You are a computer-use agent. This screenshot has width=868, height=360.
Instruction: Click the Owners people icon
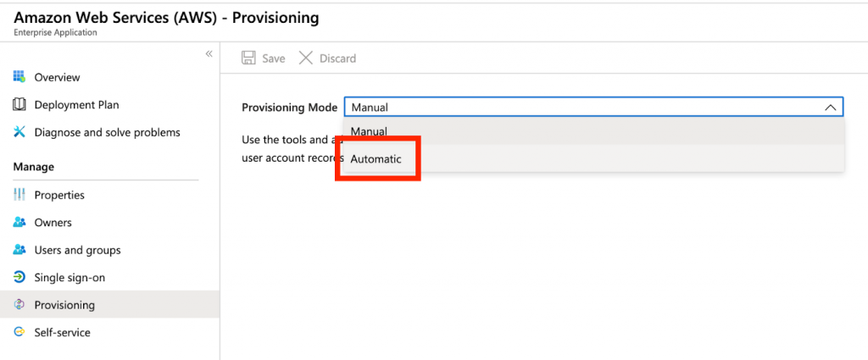(x=19, y=222)
